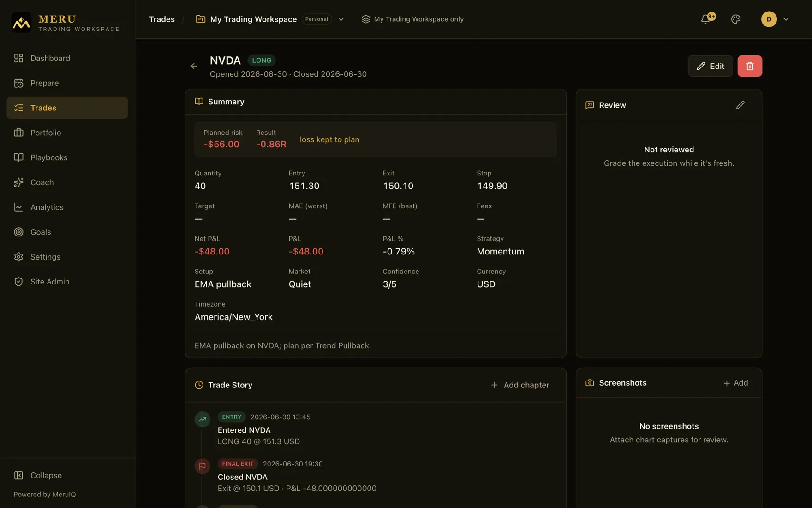Click Net P&L value -$48.00

[x=212, y=252]
